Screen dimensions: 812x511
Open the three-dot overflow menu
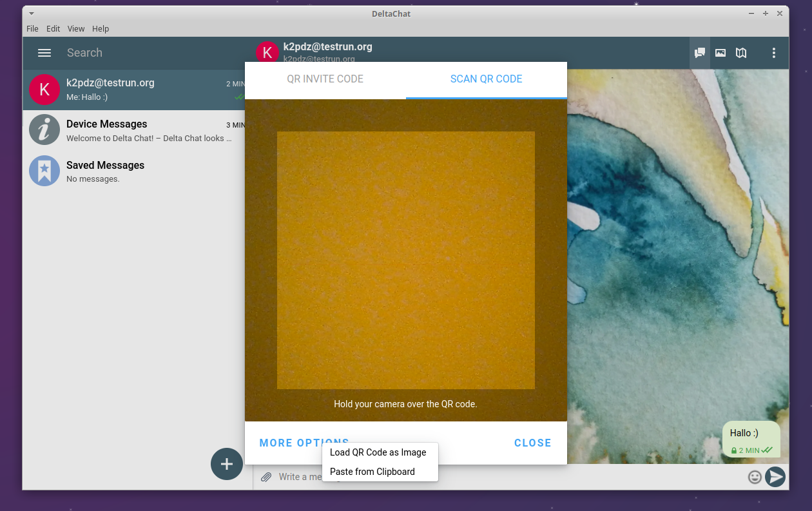(773, 53)
